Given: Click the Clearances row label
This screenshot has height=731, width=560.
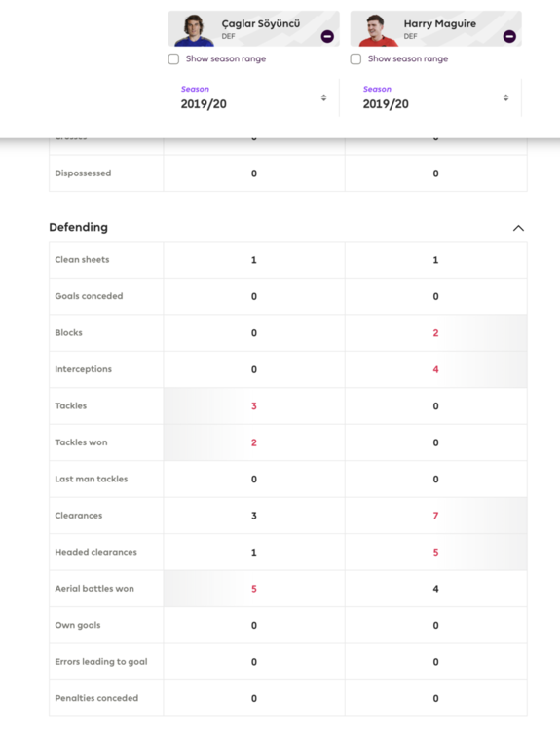Looking at the screenshot, I should point(79,516).
